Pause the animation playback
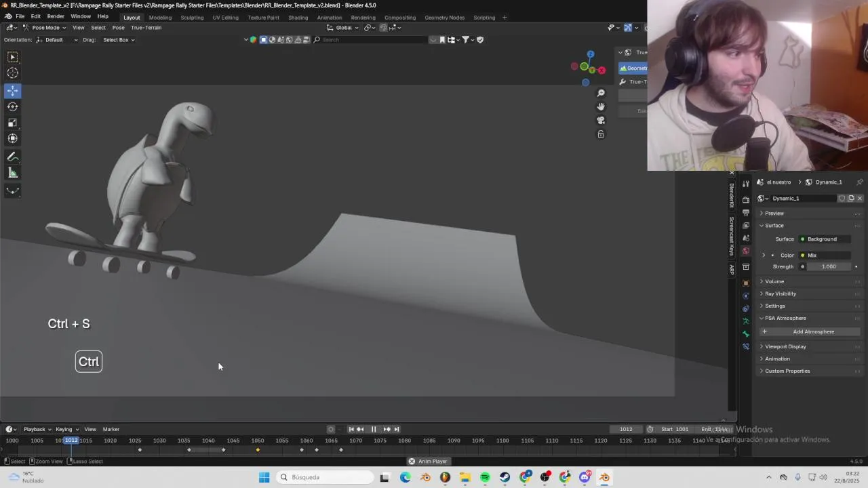868x488 pixels. click(x=374, y=429)
